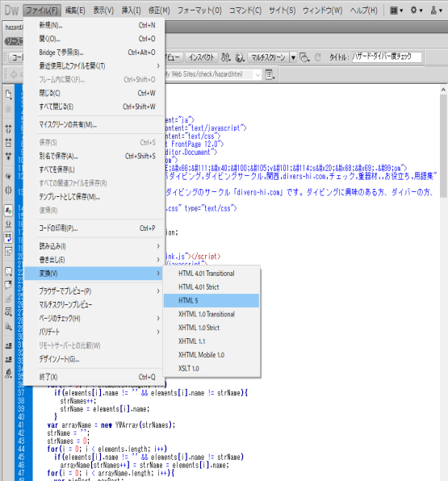Click Bridge で参照(B)... item
Image resolution: width=448 pixels, height=481 pixels.
[94, 52]
